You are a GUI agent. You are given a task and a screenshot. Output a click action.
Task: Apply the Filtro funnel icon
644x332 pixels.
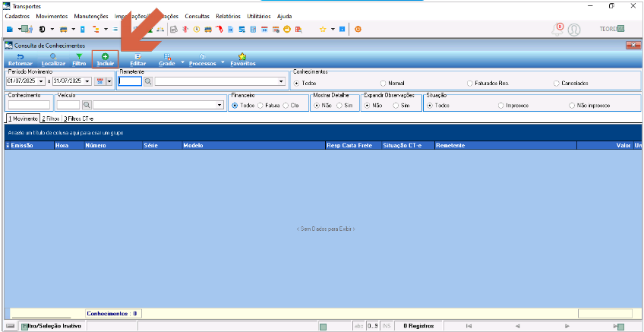click(x=79, y=56)
